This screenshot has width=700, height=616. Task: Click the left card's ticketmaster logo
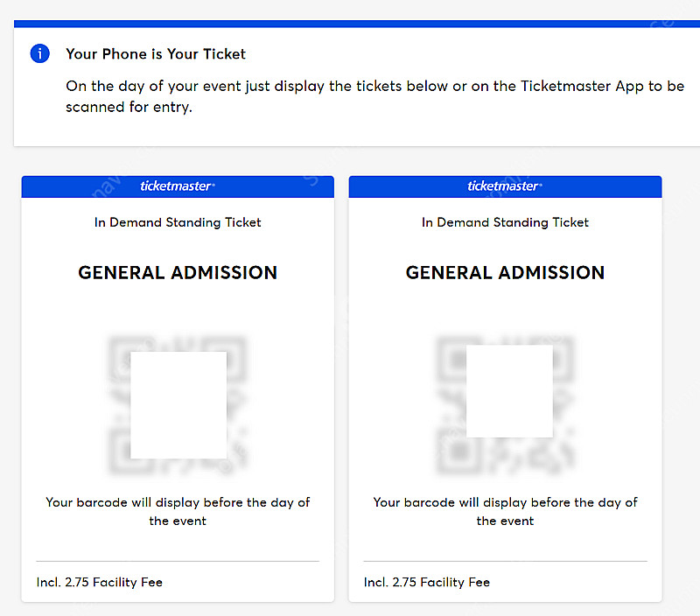[178, 185]
